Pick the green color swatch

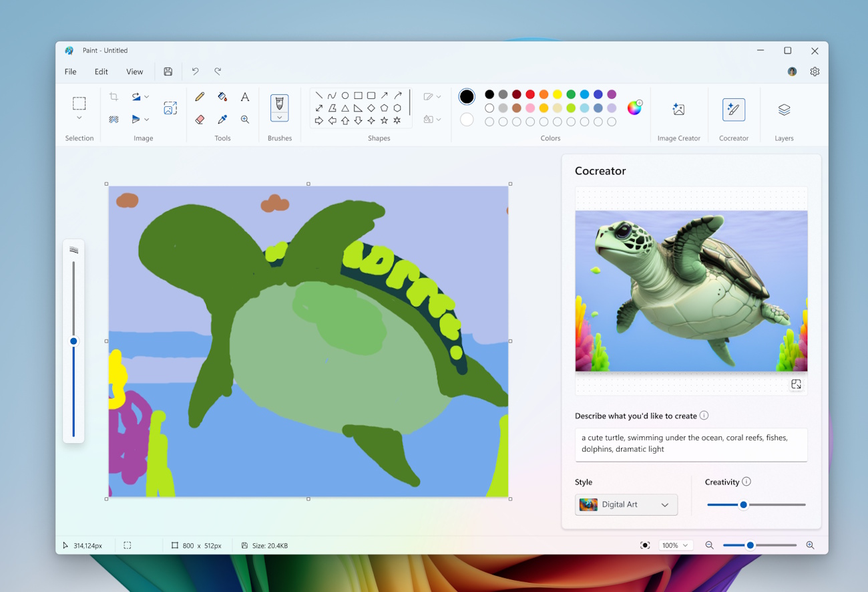pyautogui.click(x=571, y=94)
